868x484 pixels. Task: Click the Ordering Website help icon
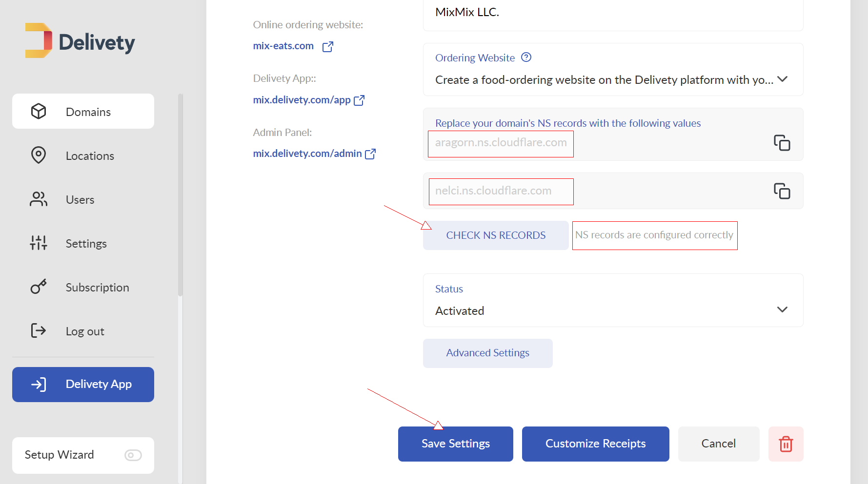pyautogui.click(x=526, y=57)
